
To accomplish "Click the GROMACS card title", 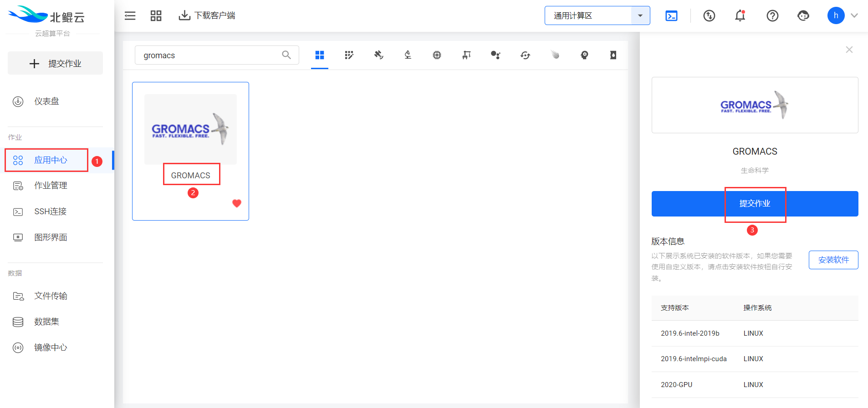I will tap(191, 176).
